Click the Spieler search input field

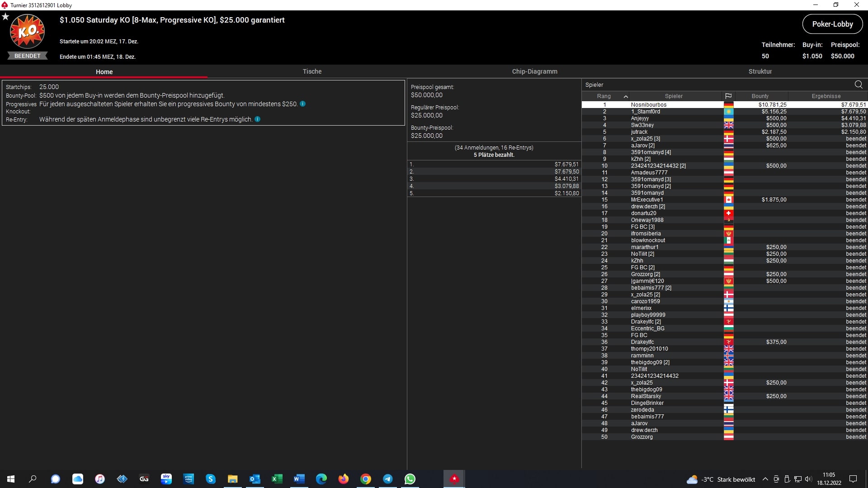pyautogui.click(x=714, y=84)
